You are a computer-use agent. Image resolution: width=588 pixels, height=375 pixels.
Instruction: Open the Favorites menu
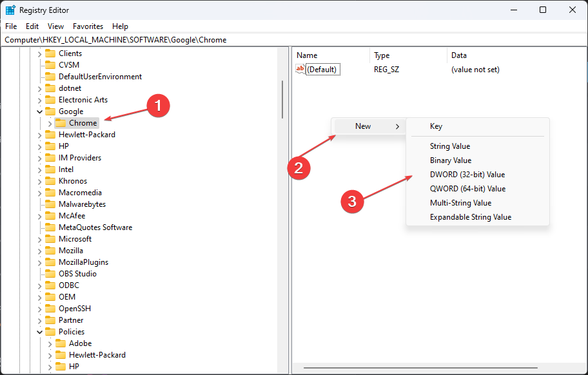point(88,26)
